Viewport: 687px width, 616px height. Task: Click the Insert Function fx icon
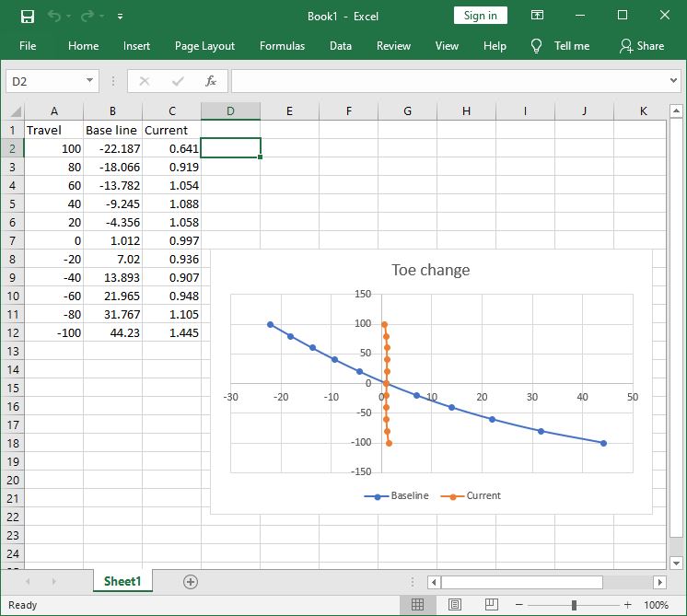(211, 81)
